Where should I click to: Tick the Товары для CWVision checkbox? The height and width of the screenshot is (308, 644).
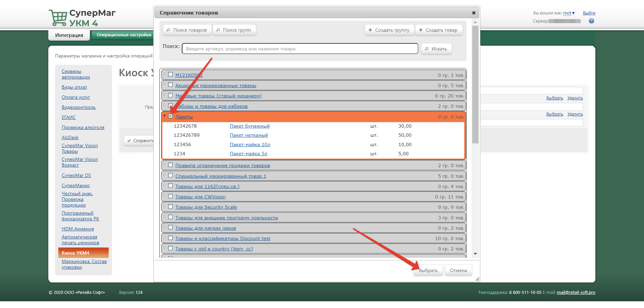coord(170,196)
